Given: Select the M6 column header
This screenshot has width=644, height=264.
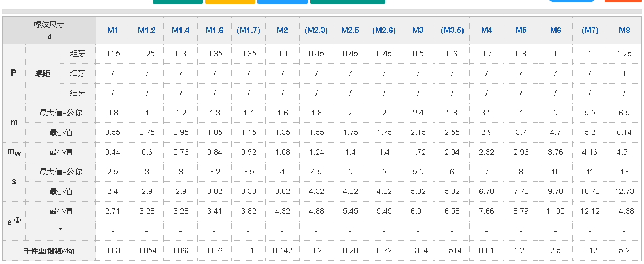Looking at the screenshot, I should pos(555,31).
